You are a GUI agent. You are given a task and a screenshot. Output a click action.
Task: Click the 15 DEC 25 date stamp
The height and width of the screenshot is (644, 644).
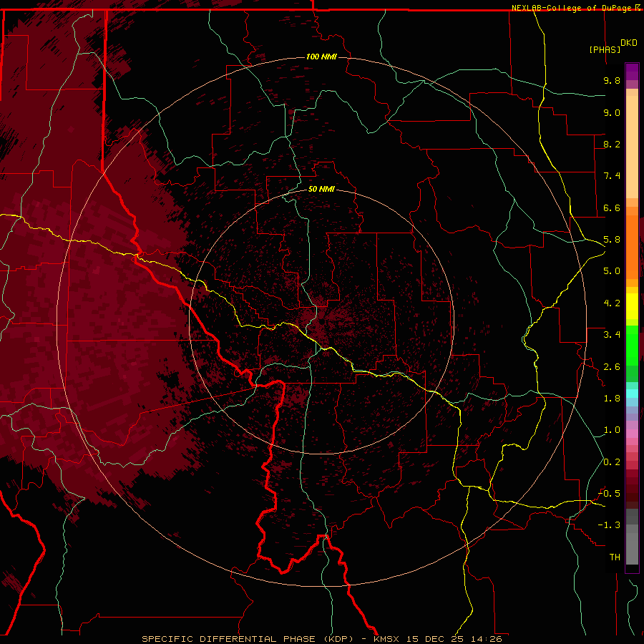[x=435, y=639]
